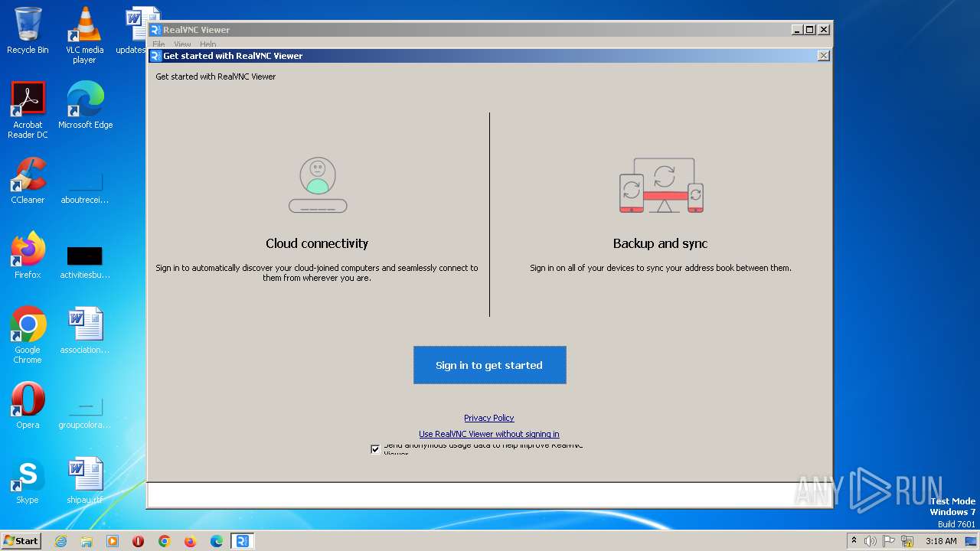Image resolution: width=980 pixels, height=551 pixels.
Task: Launch Opera desktop shortcut
Action: 28,405
